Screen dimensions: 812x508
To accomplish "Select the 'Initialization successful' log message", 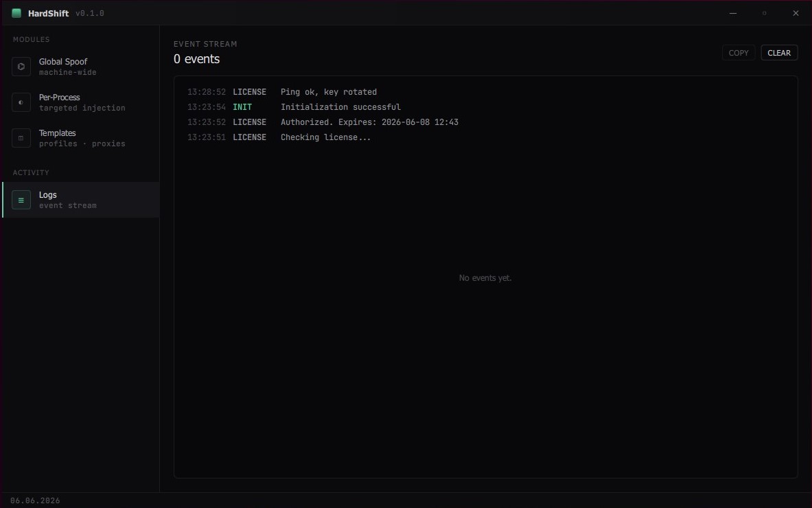I will [x=340, y=107].
